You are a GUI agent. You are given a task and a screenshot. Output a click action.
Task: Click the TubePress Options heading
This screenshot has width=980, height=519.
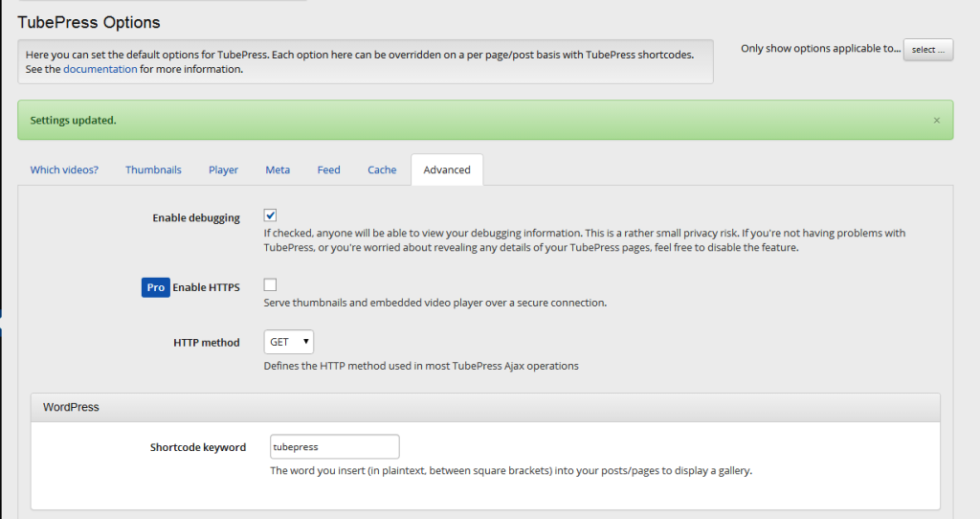pos(89,23)
